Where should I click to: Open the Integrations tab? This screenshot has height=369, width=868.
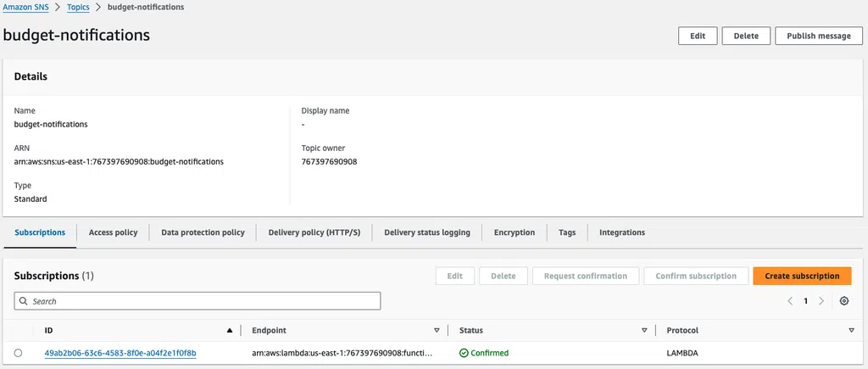point(622,232)
